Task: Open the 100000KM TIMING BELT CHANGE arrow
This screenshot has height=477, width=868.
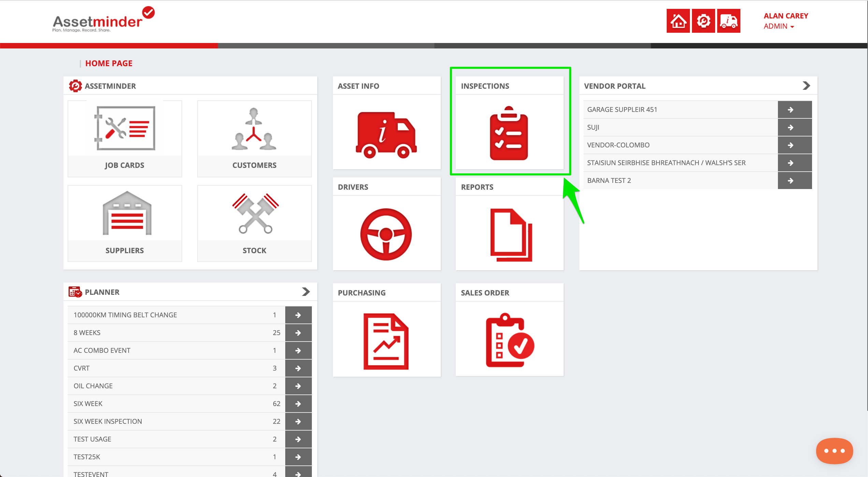Action: (298, 315)
